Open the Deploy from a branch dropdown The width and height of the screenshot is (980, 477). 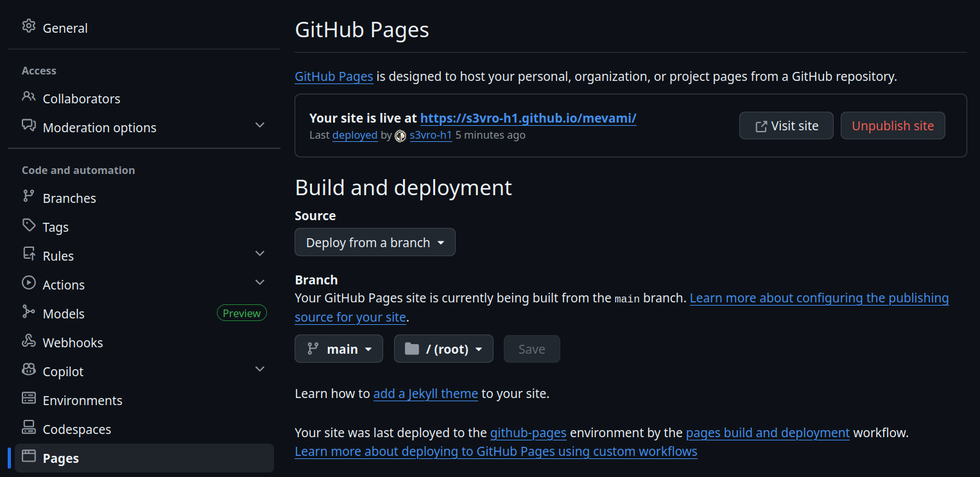375,243
